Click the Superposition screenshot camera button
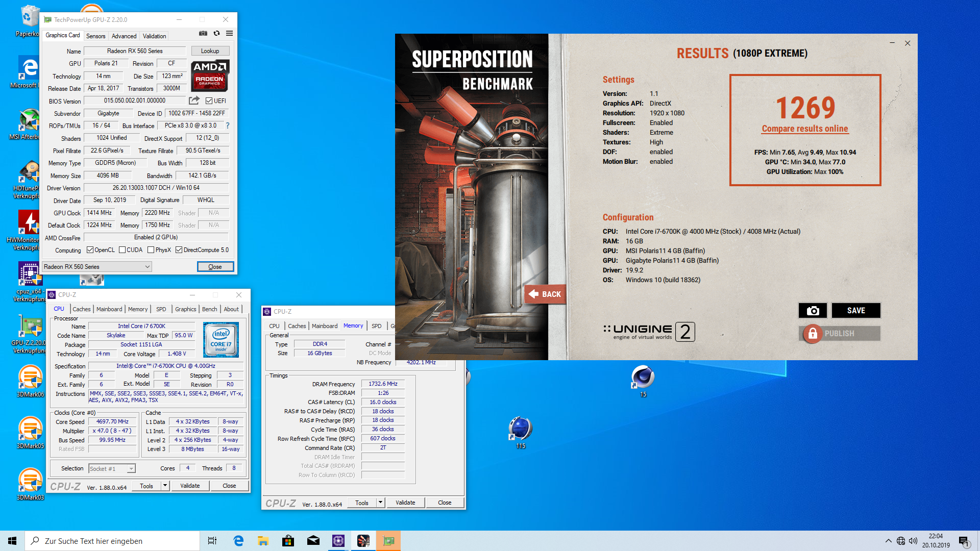980x551 pixels. pyautogui.click(x=813, y=310)
